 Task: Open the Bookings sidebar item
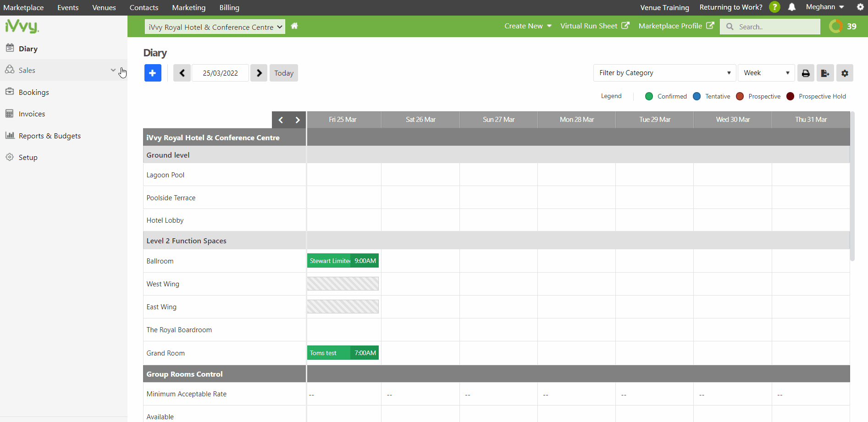[64, 92]
